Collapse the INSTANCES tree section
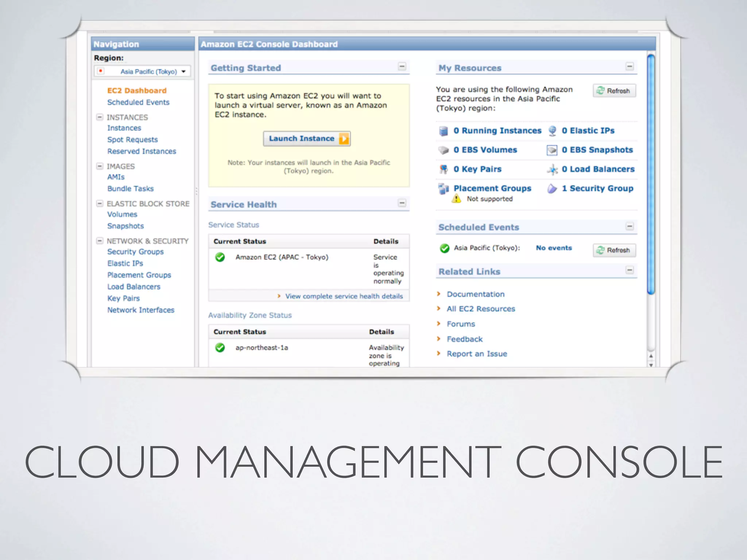The width and height of the screenshot is (747, 560). click(x=100, y=117)
